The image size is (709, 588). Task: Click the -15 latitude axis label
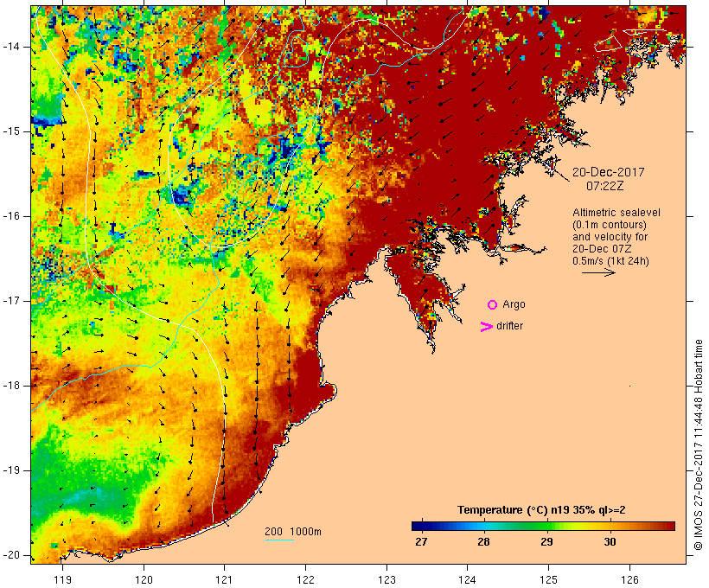11,131
